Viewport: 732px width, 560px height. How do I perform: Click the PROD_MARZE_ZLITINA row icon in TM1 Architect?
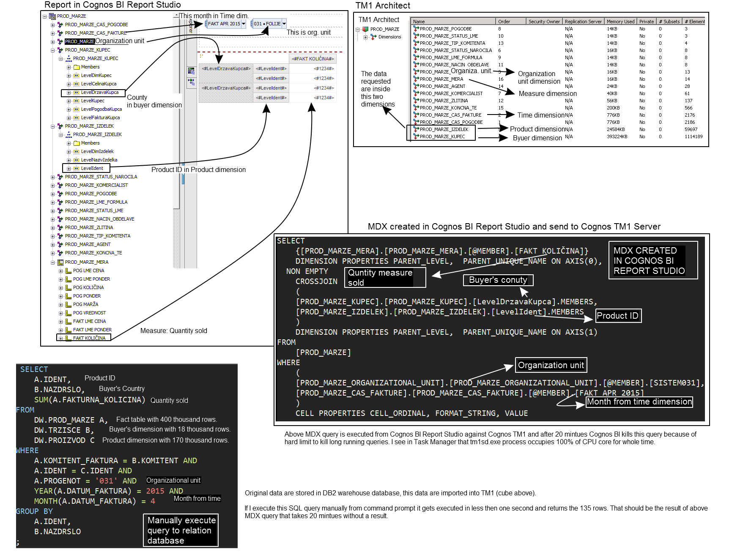point(416,101)
